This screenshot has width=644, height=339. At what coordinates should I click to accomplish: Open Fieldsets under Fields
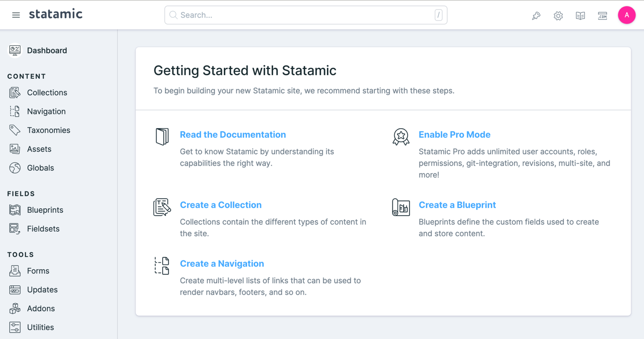43,229
